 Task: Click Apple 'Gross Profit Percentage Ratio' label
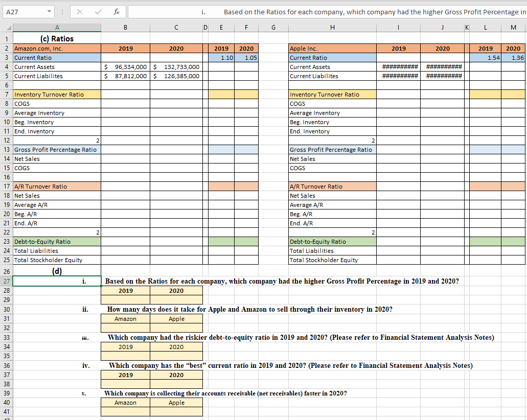332,150
